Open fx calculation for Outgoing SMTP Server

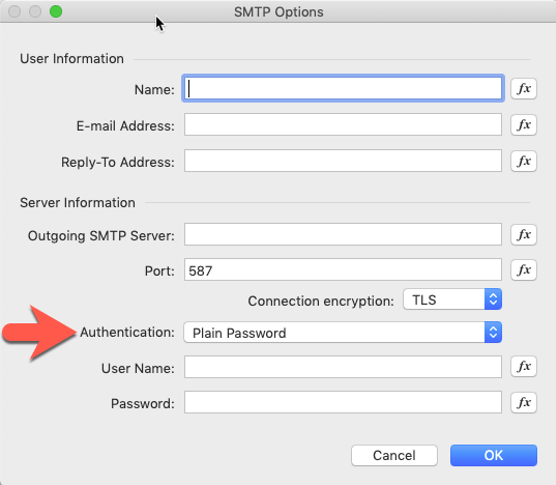523,234
